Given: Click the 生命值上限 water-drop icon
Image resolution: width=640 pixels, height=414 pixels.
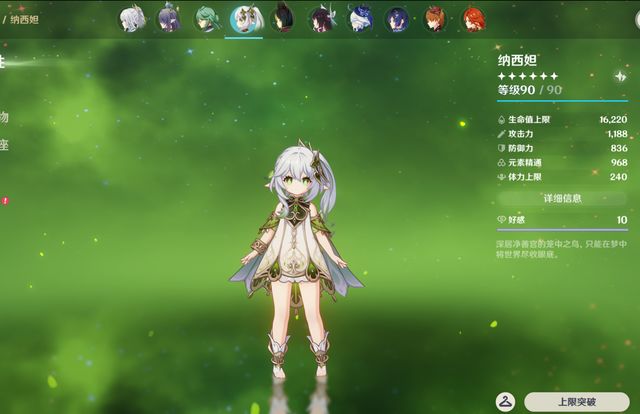Looking at the screenshot, I should click(502, 120).
